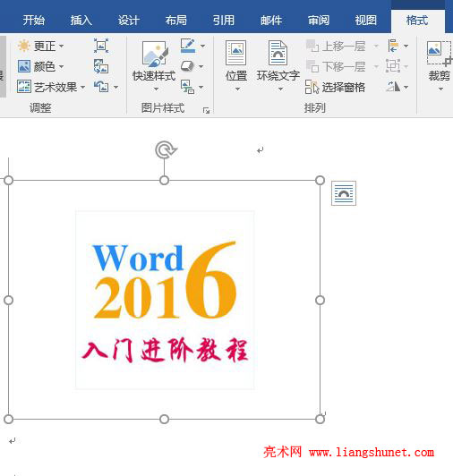The width and height of the screenshot is (453, 476).
Task: Expand the align objects dropdown arrow
Action: pos(406,46)
